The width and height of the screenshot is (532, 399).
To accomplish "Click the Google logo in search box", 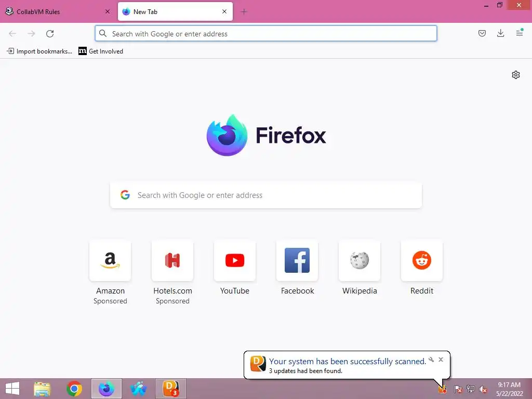I will (125, 195).
